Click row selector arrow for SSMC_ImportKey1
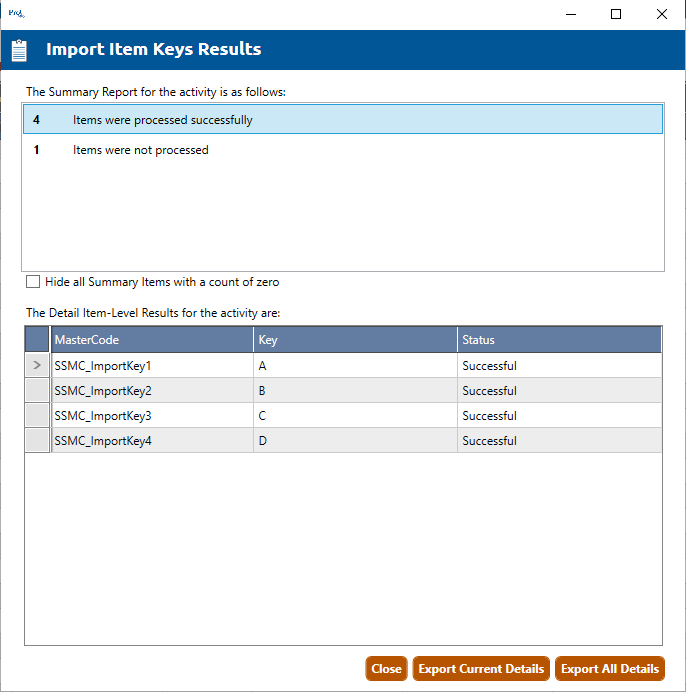 pos(37,366)
